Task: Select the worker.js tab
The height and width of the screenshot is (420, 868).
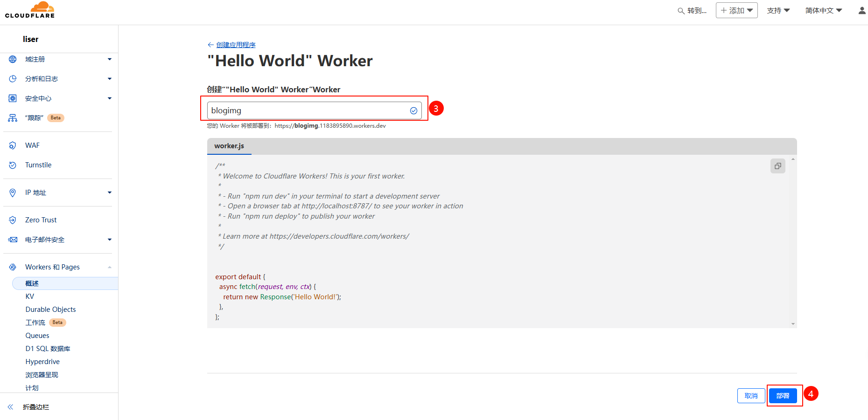Action: (x=229, y=146)
